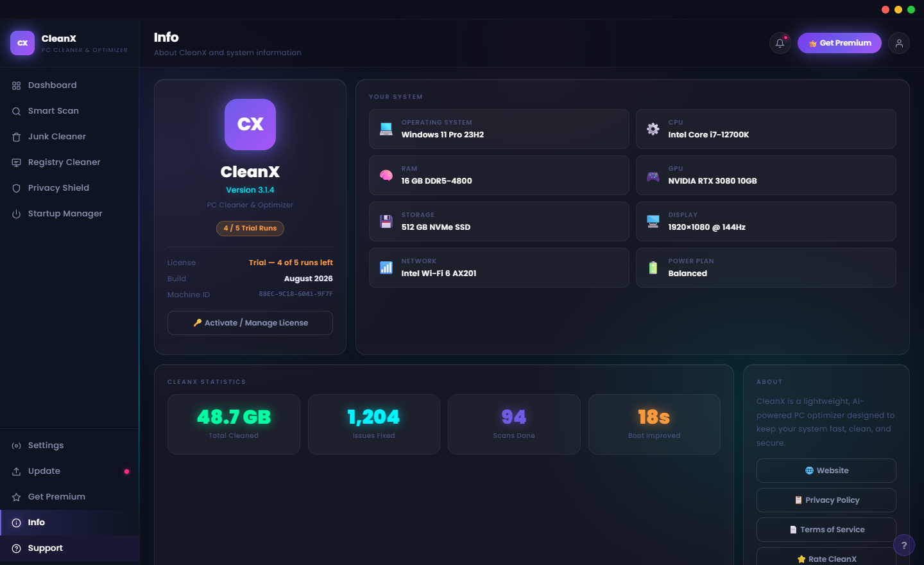The height and width of the screenshot is (565, 924).
Task: Click the 18s Boot Improved card
Action: pyautogui.click(x=654, y=424)
